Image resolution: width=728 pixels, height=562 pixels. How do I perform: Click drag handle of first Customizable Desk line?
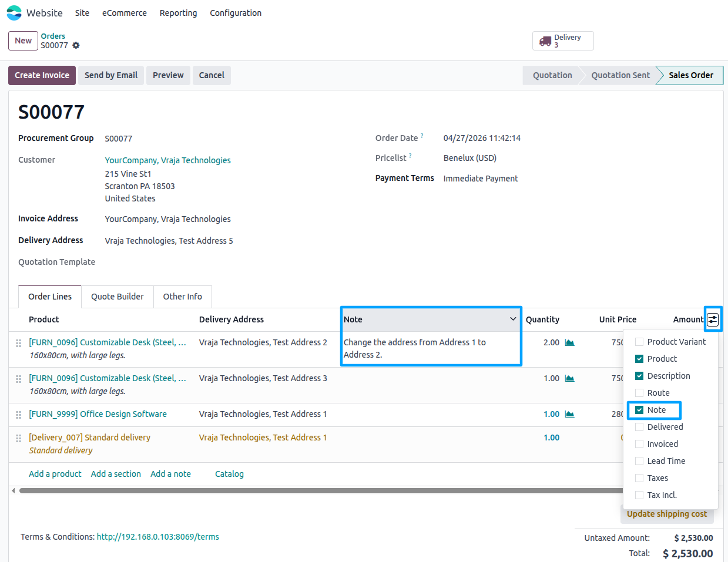coord(19,343)
